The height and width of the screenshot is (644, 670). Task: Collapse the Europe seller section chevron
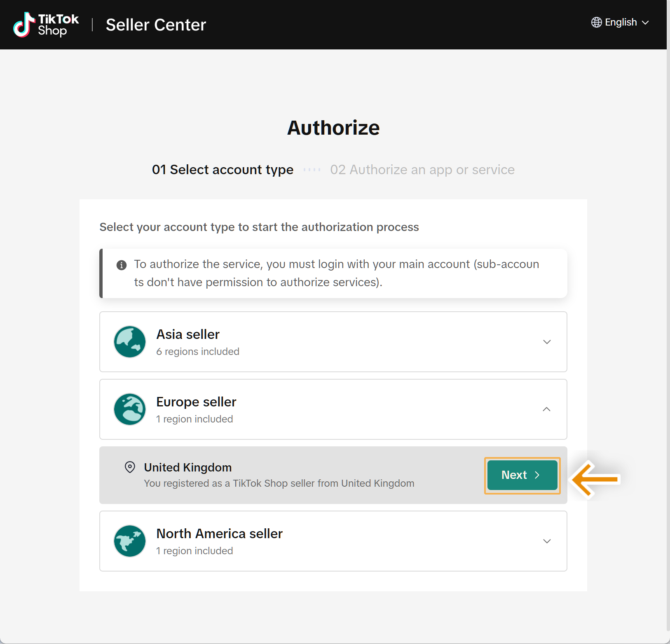coord(547,409)
